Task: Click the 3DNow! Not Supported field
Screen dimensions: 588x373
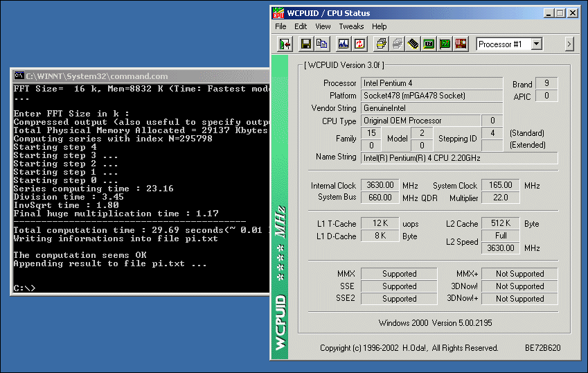Action: 519,286
